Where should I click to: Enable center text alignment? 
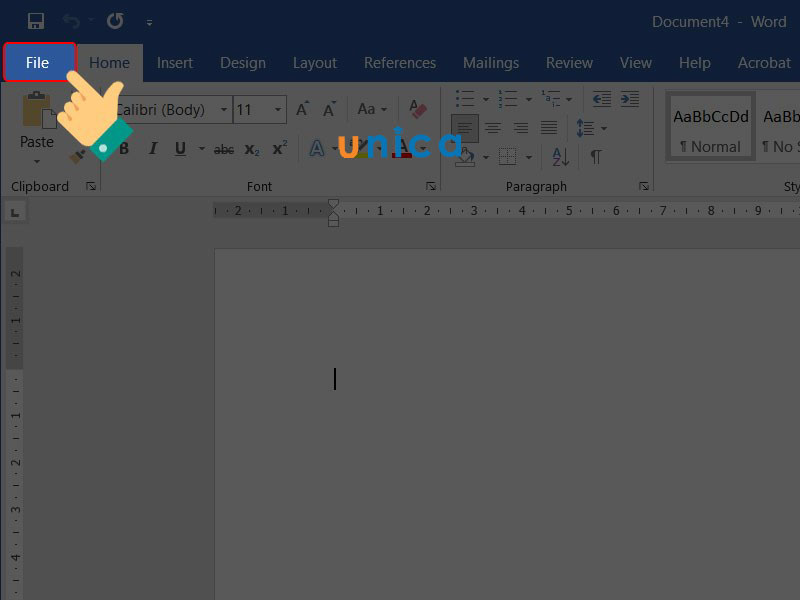(493, 125)
